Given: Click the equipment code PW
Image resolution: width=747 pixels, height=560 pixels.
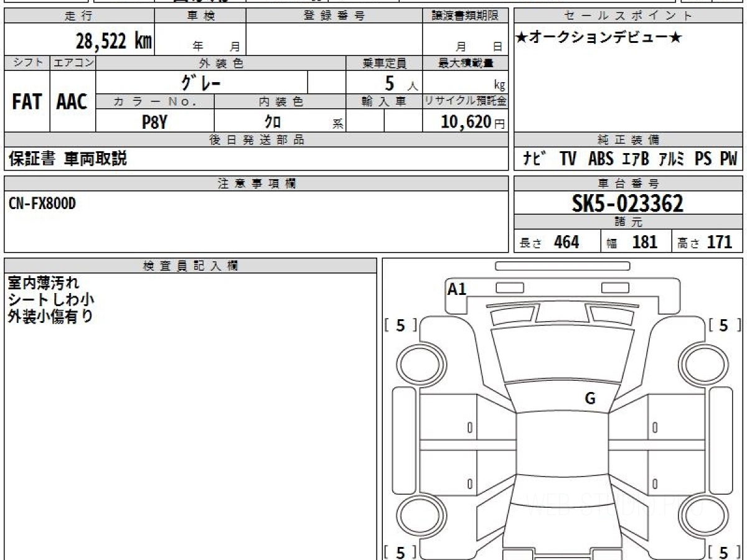Looking at the screenshot, I should pyautogui.click(x=728, y=159).
